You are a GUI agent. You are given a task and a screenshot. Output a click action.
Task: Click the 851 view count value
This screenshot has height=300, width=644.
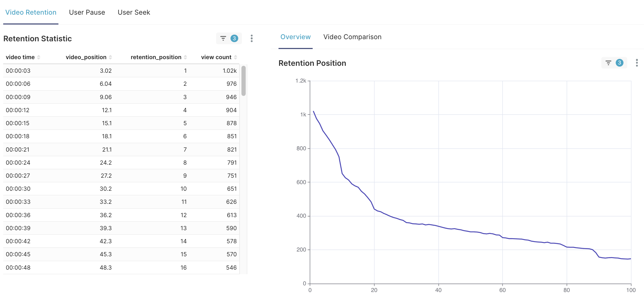coord(232,136)
